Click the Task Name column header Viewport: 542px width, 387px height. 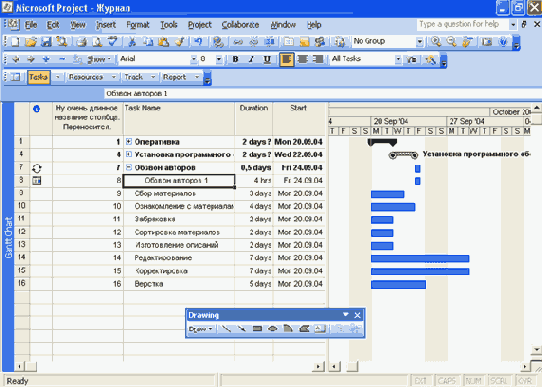[179, 119]
